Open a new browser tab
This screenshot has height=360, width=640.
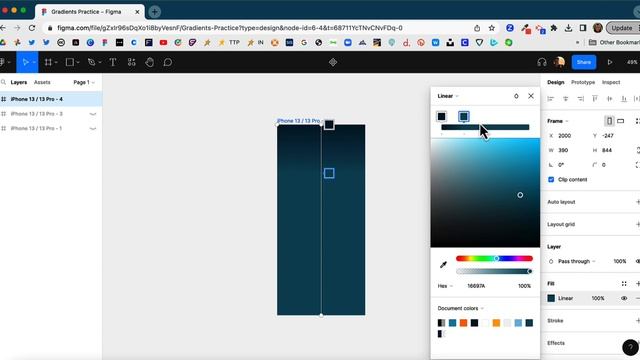click(x=154, y=12)
